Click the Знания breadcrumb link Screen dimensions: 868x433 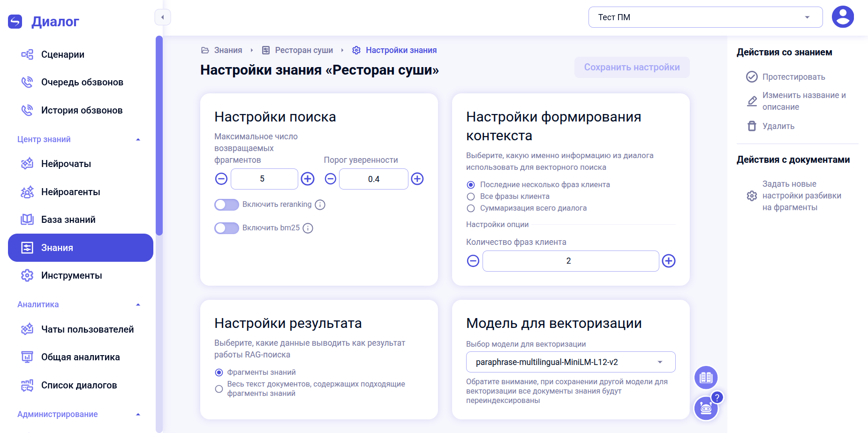pyautogui.click(x=222, y=50)
